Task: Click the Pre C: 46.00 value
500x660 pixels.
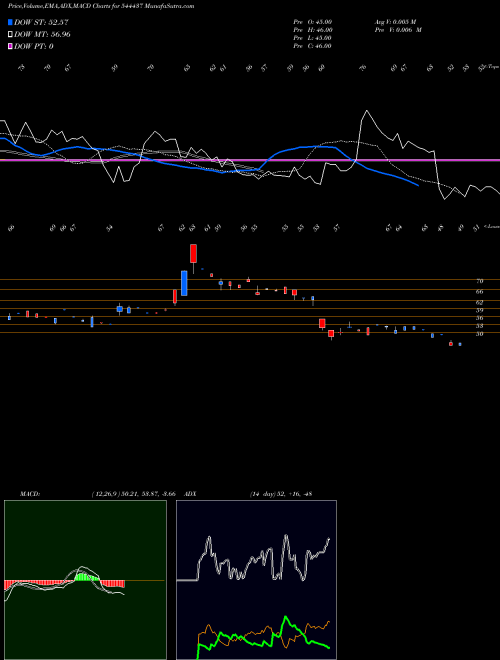Action: pos(313,46)
